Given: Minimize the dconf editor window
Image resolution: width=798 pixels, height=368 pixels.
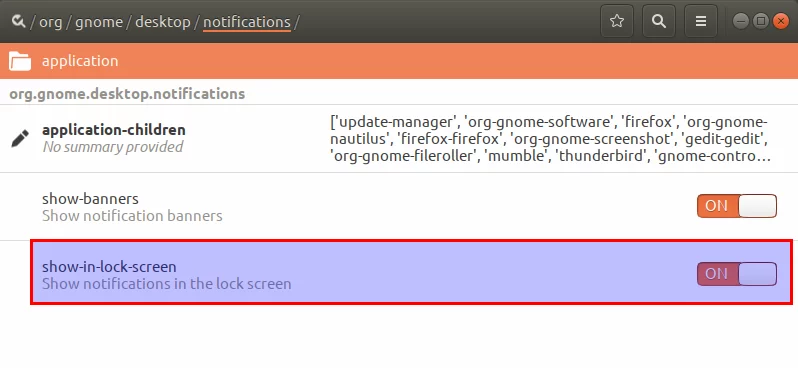Looking at the screenshot, I should (x=740, y=21).
